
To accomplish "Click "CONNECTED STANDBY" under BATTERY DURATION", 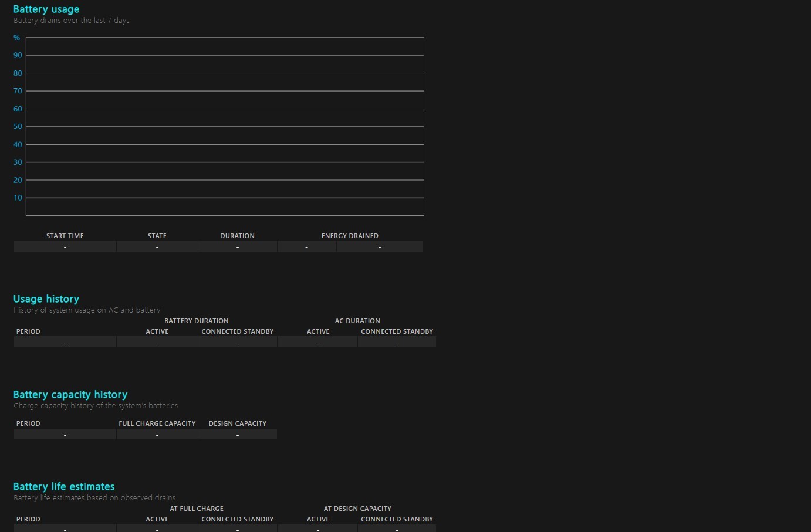I will [x=238, y=331].
